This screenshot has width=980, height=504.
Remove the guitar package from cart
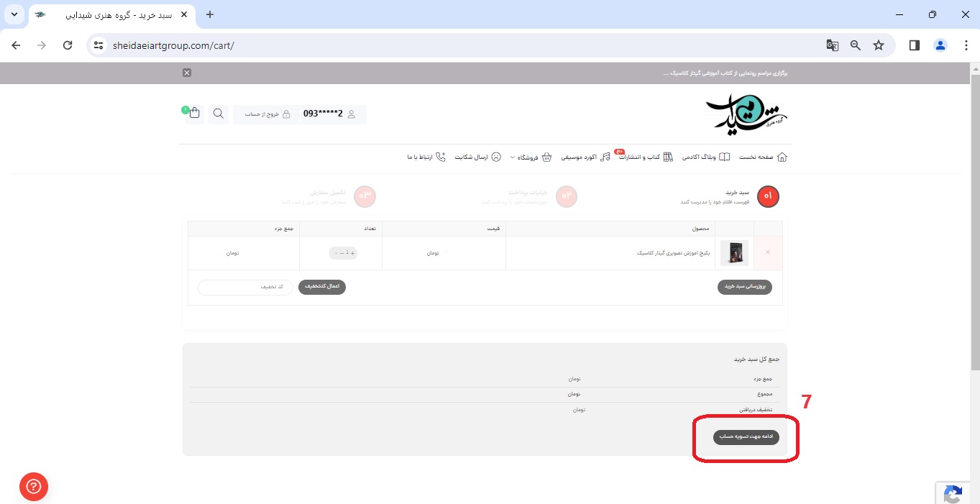[x=768, y=252]
